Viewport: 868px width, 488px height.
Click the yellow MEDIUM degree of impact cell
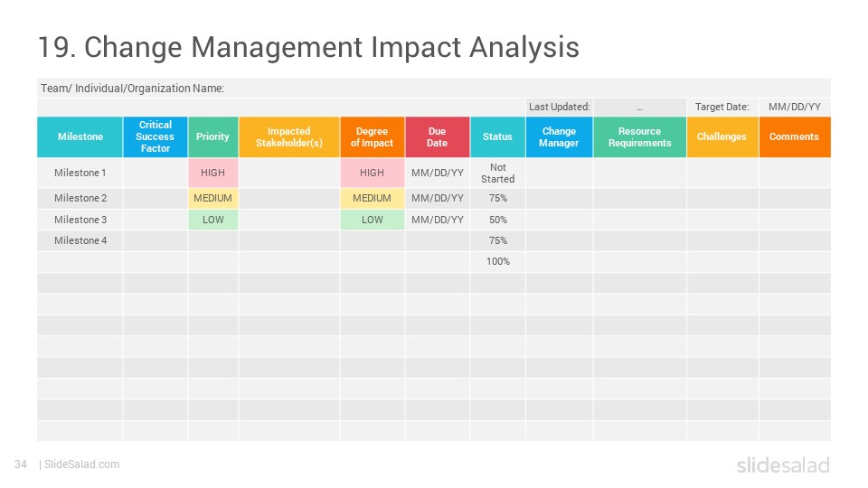372,198
